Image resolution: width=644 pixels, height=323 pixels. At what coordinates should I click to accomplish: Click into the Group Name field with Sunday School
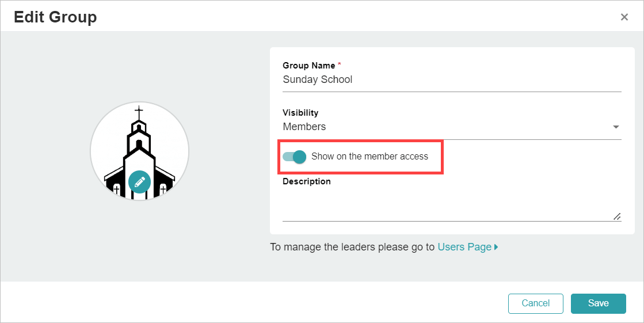point(452,79)
